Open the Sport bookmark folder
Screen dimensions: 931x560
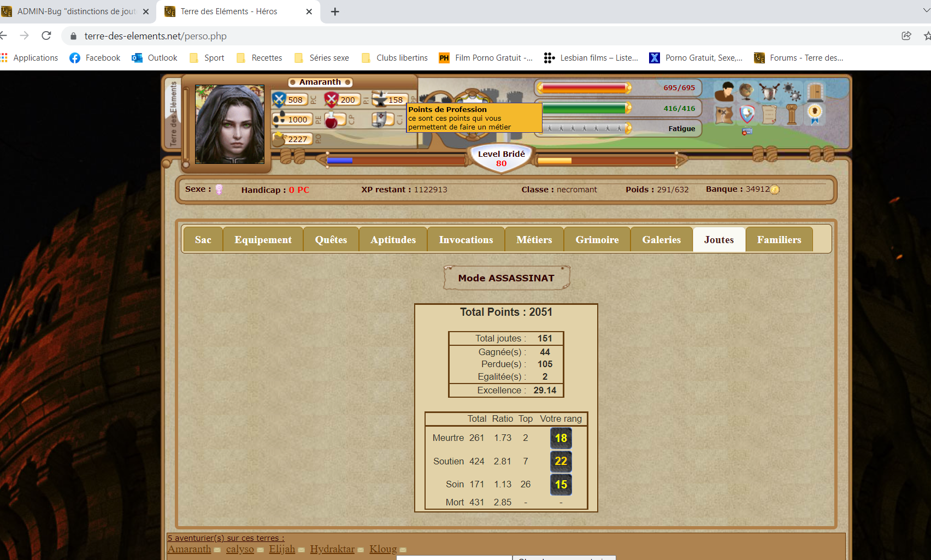coord(207,58)
